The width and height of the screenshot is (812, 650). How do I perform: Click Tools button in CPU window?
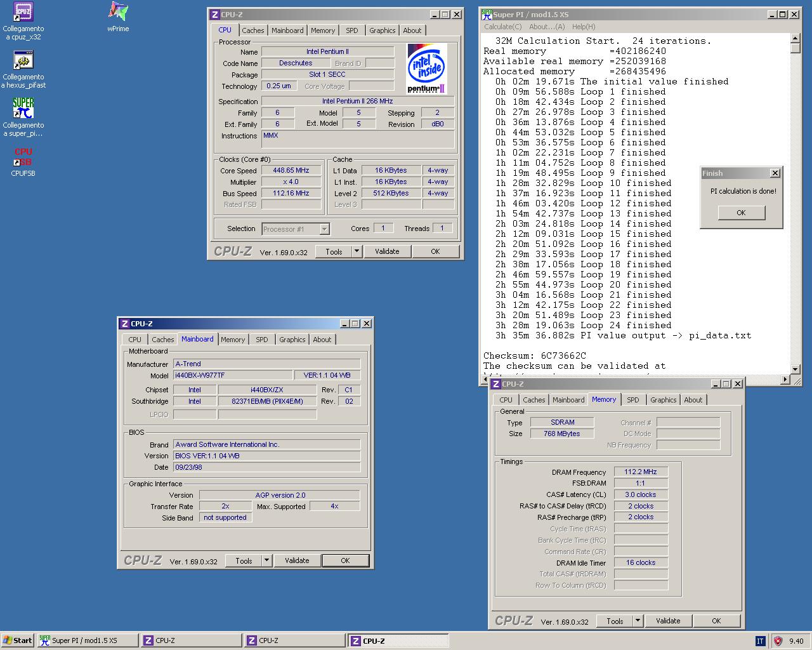pos(334,251)
